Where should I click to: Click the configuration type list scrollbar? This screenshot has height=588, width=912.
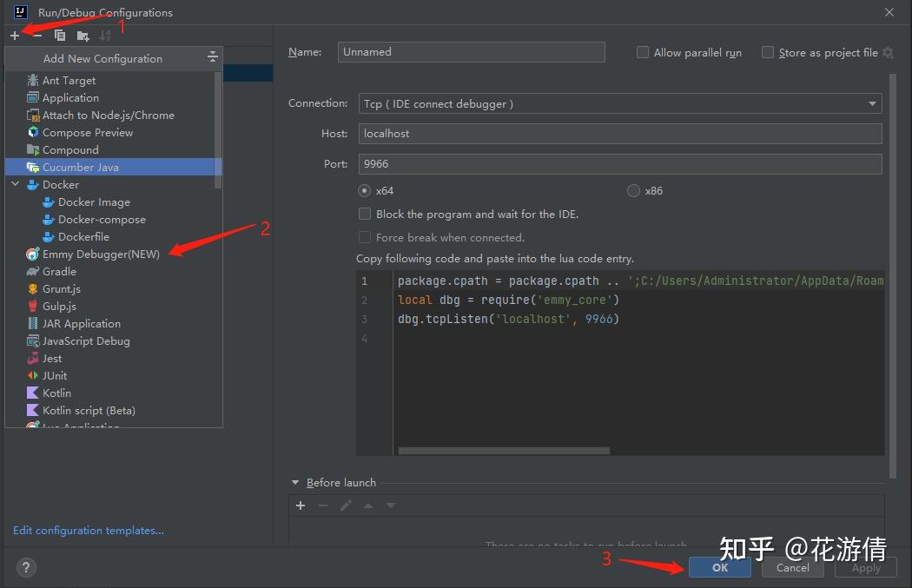(218, 129)
